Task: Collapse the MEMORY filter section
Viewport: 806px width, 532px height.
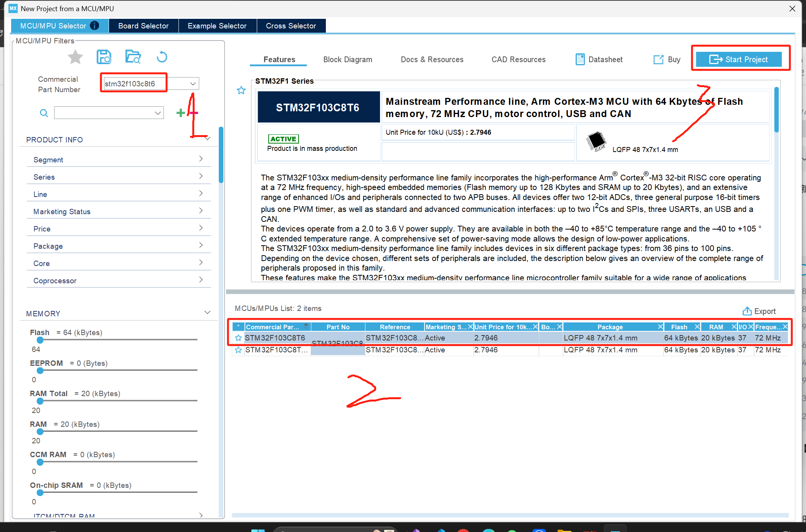Action: [x=208, y=313]
